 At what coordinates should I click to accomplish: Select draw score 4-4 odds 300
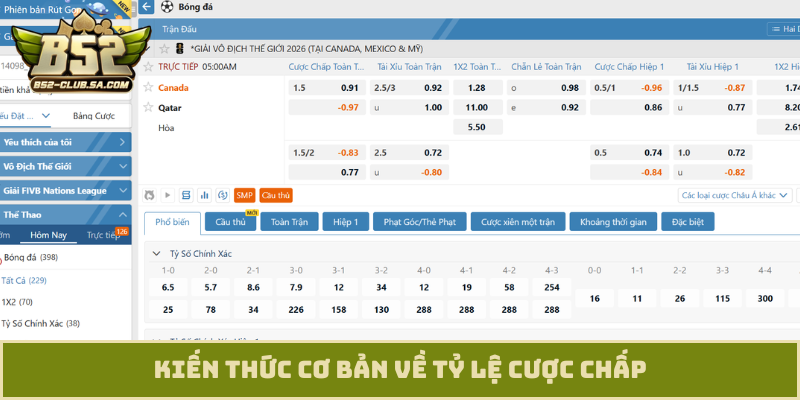point(765,298)
